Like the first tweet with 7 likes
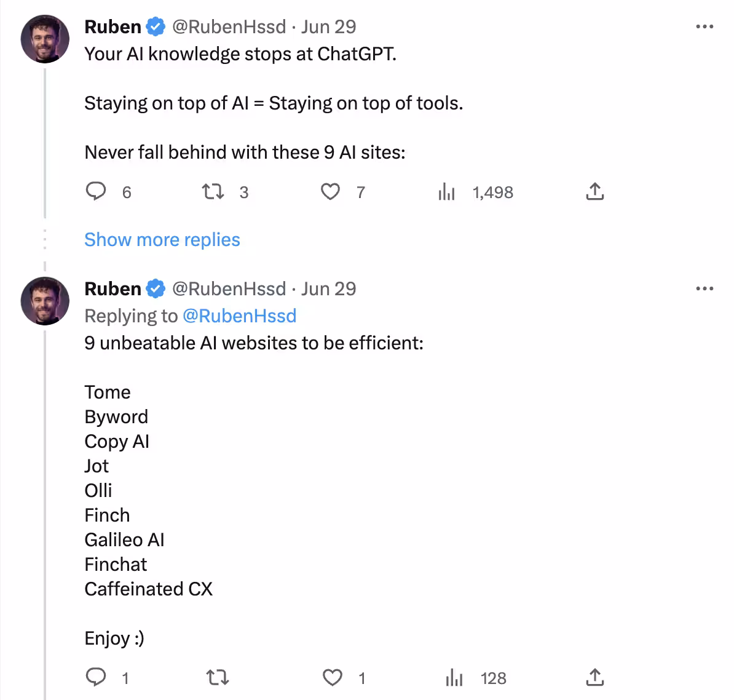Image resolution: width=734 pixels, height=700 pixels. click(331, 192)
